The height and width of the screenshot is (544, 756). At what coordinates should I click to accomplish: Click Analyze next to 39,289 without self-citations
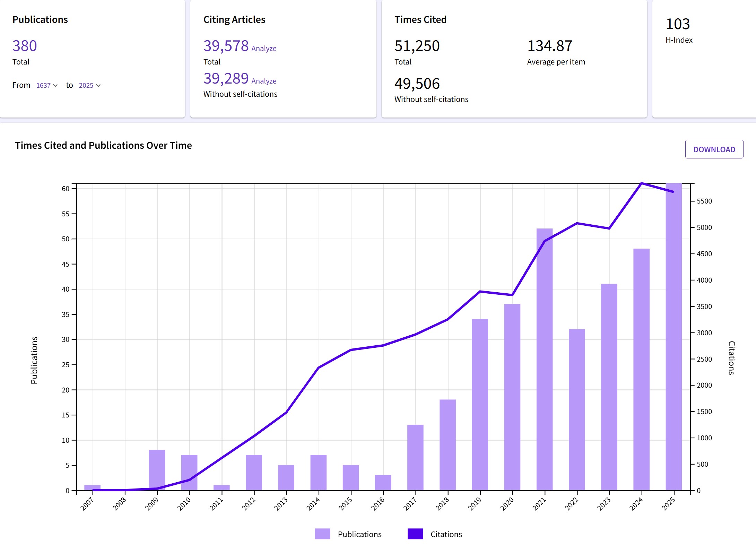pos(264,81)
